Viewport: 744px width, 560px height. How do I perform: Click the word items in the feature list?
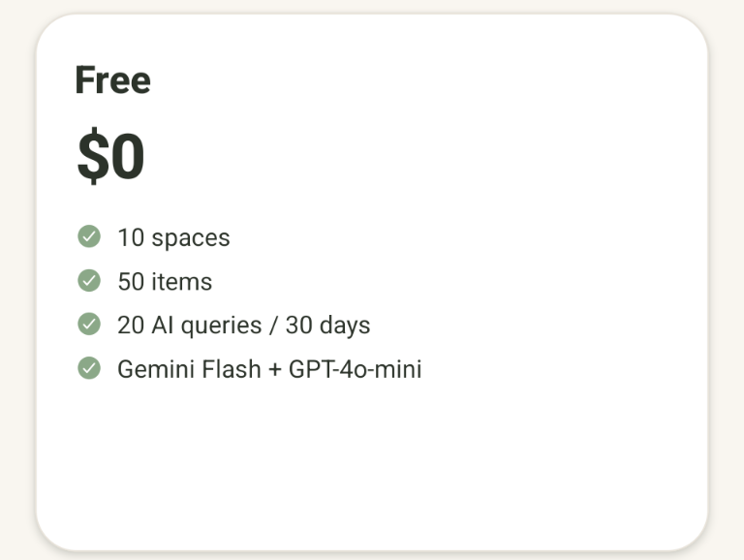(181, 282)
